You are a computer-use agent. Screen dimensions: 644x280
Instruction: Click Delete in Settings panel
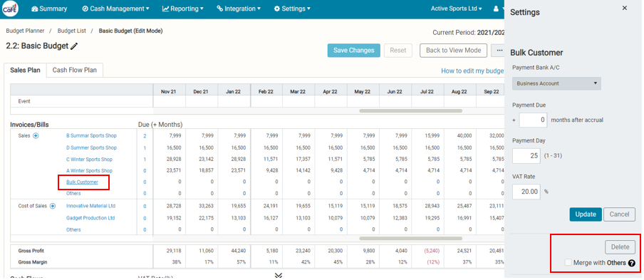point(620,247)
